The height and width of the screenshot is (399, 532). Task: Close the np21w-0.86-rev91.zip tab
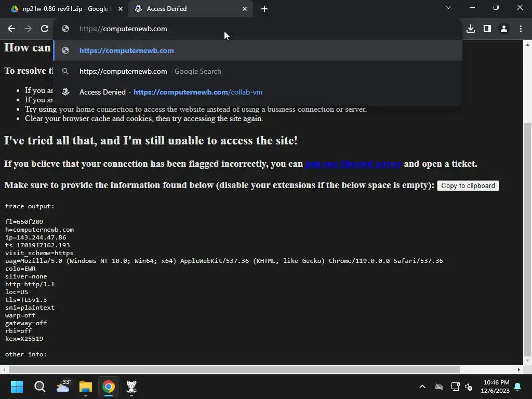(x=121, y=9)
